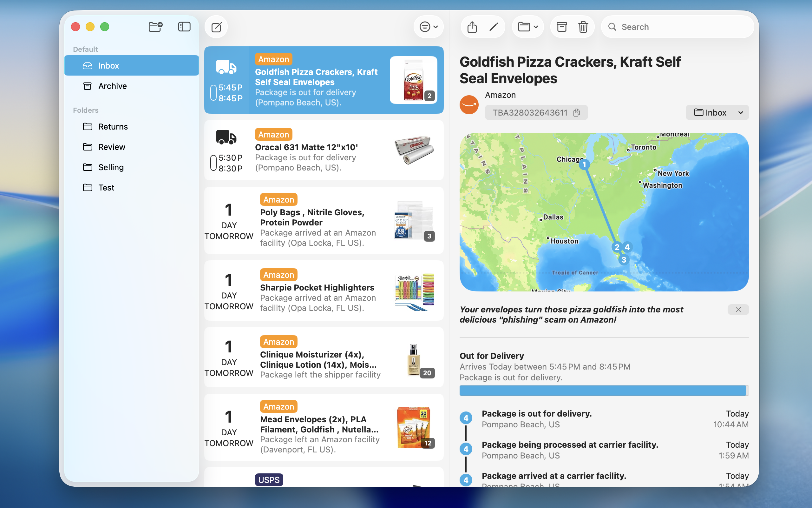The width and height of the screenshot is (812, 508).
Task: Click the green full-screen window button
Action: [x=105, y=27]
